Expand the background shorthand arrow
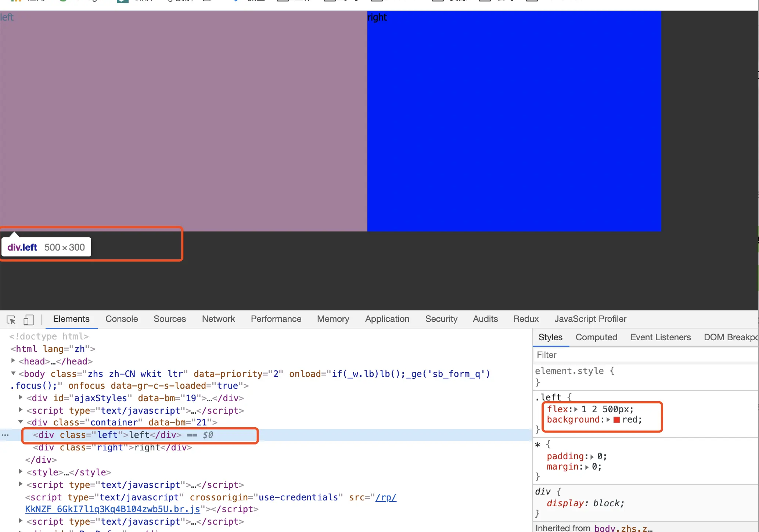The image size is (759, 532). click(608, 420)
